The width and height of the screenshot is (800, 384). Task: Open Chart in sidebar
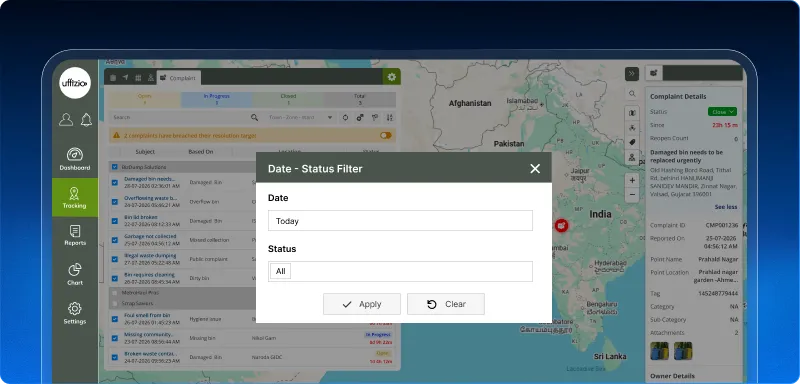tap(74, 274)
